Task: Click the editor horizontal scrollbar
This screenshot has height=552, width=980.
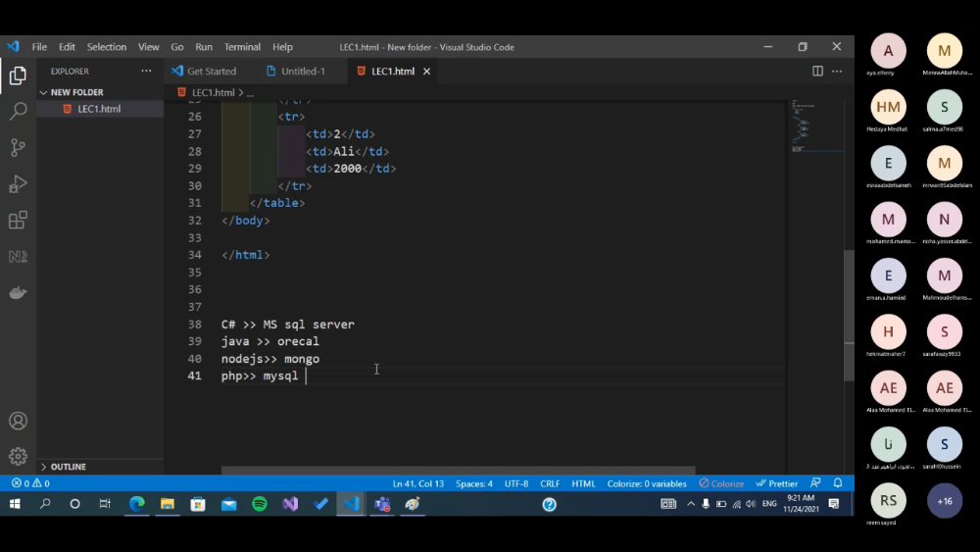Action: click(458, 470)
